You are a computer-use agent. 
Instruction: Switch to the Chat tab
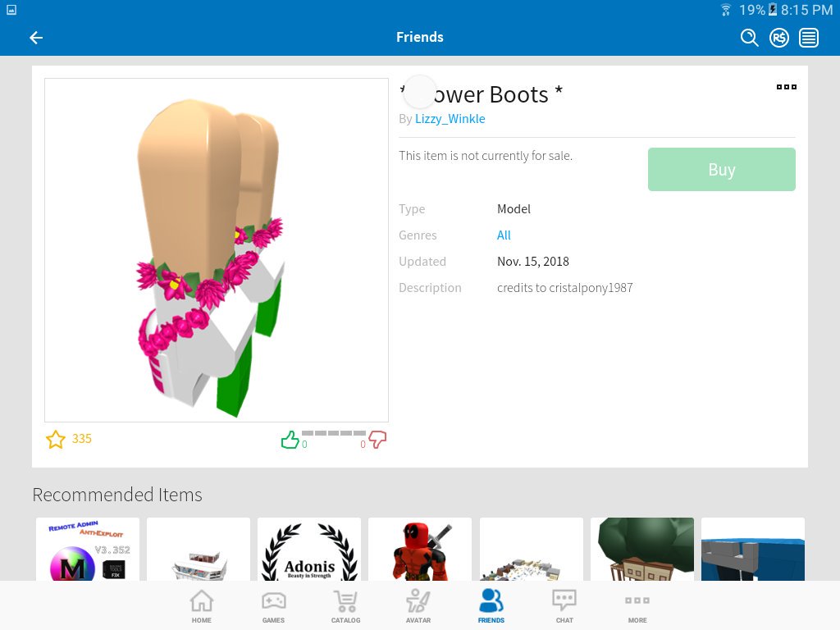(564, 606)
